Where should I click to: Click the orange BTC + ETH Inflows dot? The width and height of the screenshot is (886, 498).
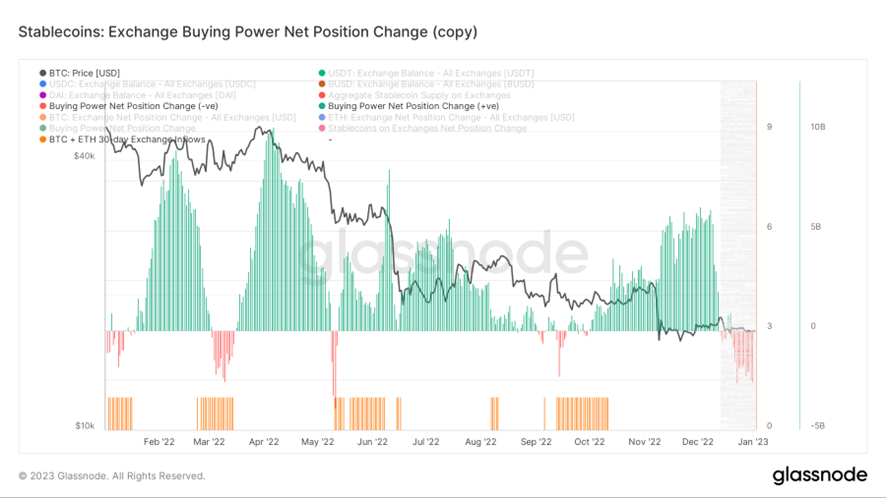42,139
